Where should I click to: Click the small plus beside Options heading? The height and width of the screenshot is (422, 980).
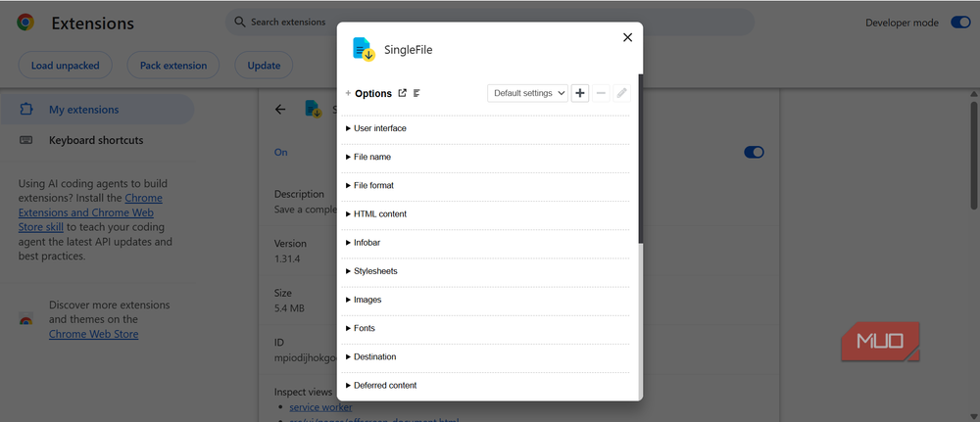[x=348, y=94]
